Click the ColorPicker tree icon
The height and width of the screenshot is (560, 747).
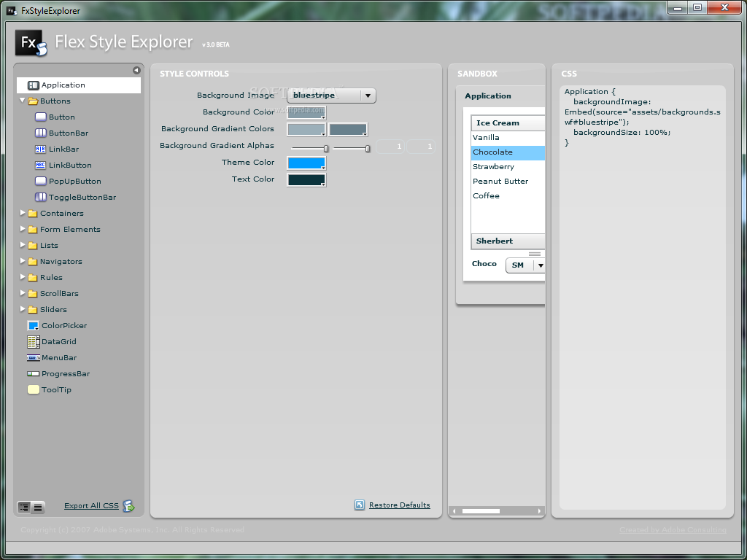coord(34,326)
